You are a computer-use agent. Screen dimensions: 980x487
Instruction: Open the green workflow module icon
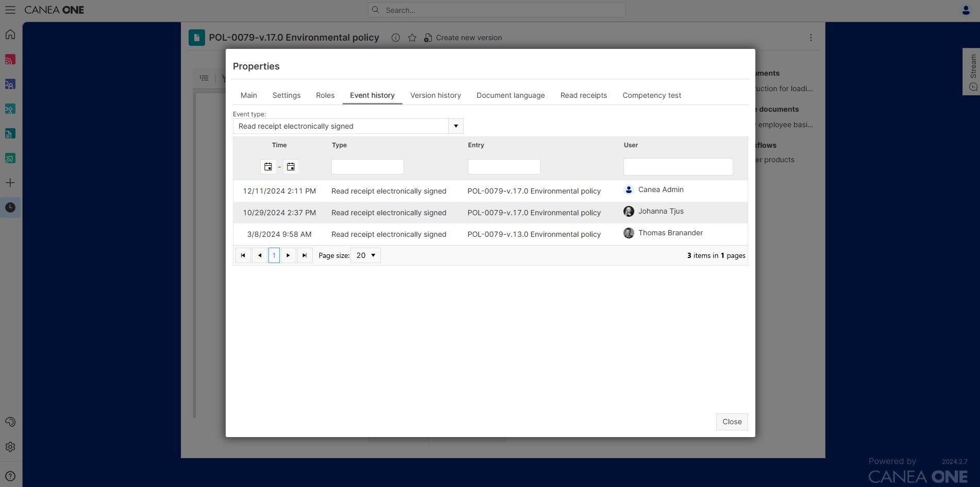pyautogui.click(x=10, y=158)
